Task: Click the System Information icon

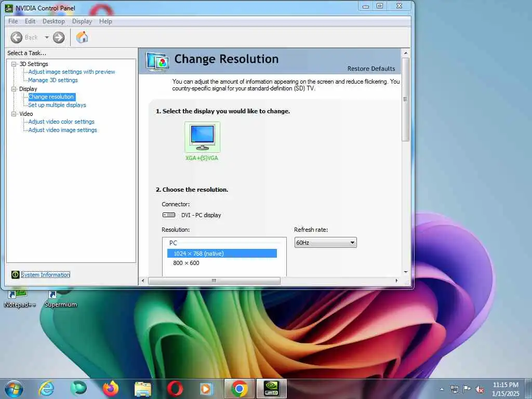Action: 15,274
